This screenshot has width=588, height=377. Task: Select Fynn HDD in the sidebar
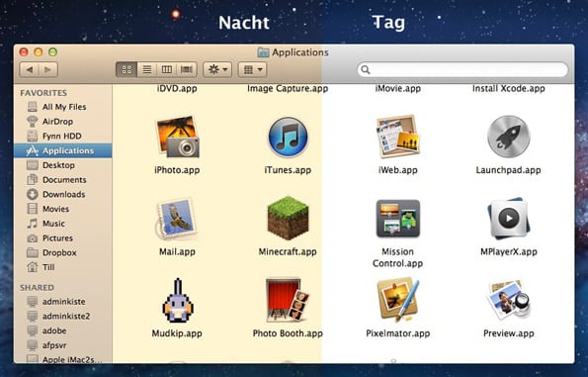[62, 136]
